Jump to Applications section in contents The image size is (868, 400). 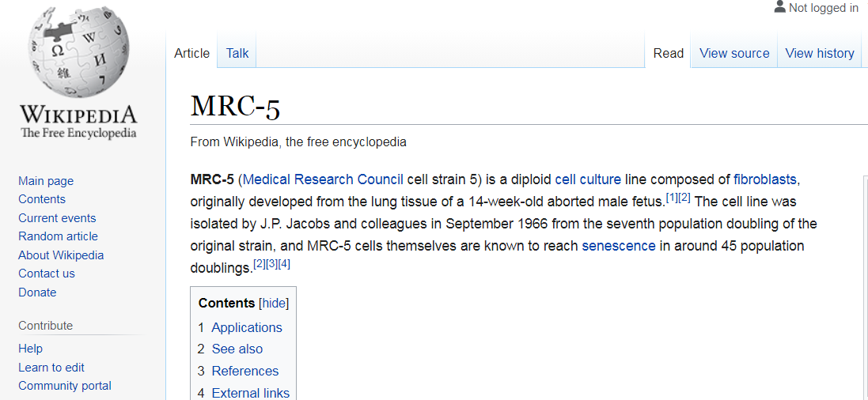(x=246, y=327)
